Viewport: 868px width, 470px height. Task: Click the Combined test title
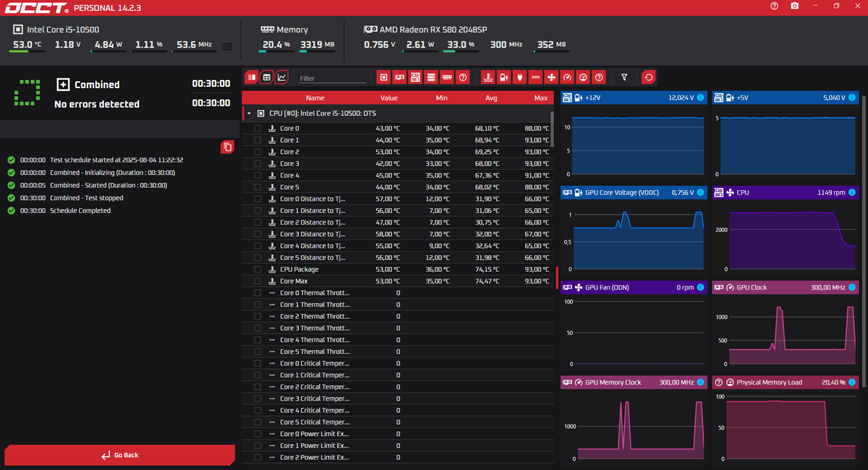97,85
